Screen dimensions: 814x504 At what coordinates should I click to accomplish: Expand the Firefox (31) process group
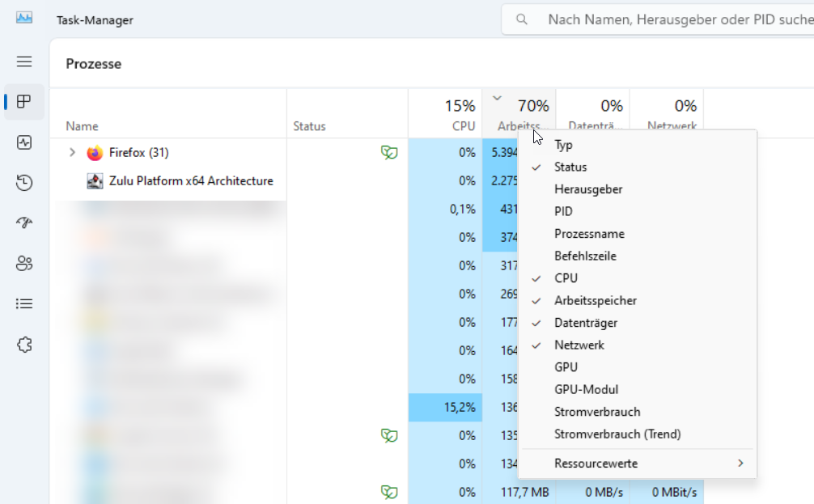pyautogui.click(x=72, y=153)
